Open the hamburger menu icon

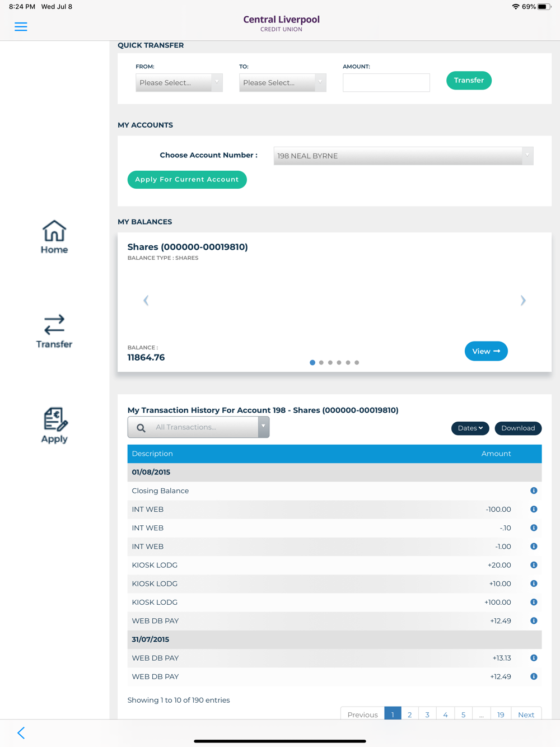tap(21, 27)
